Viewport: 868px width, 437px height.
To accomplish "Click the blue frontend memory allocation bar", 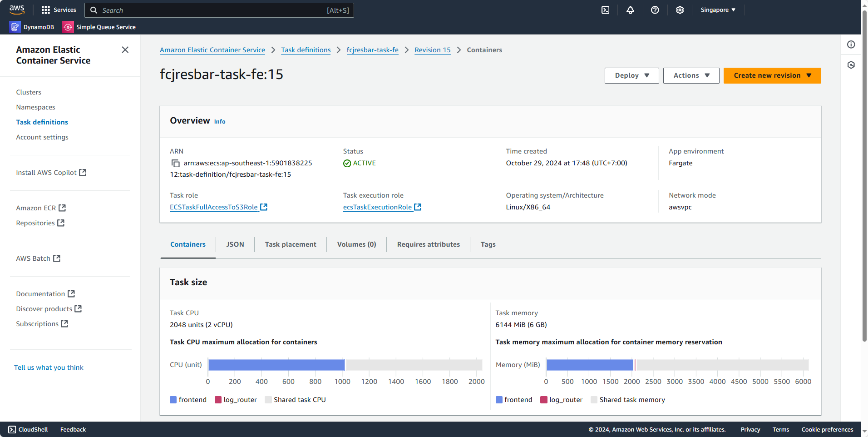I will (590, 365).
